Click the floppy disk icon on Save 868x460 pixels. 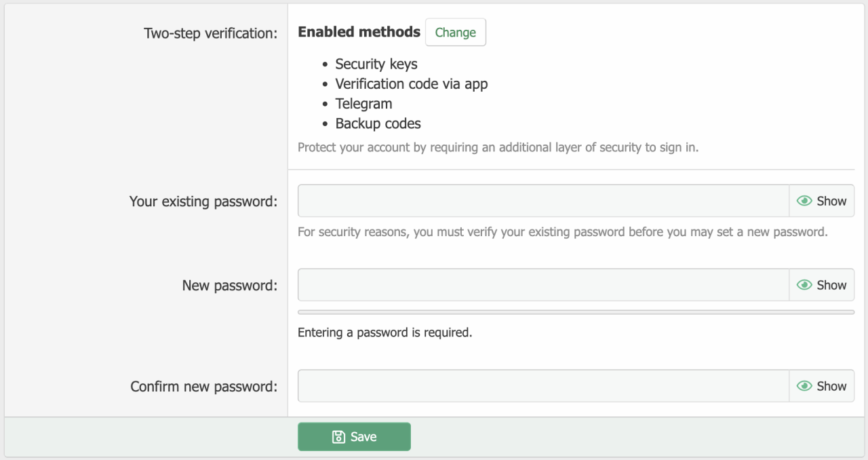(338, 437)
